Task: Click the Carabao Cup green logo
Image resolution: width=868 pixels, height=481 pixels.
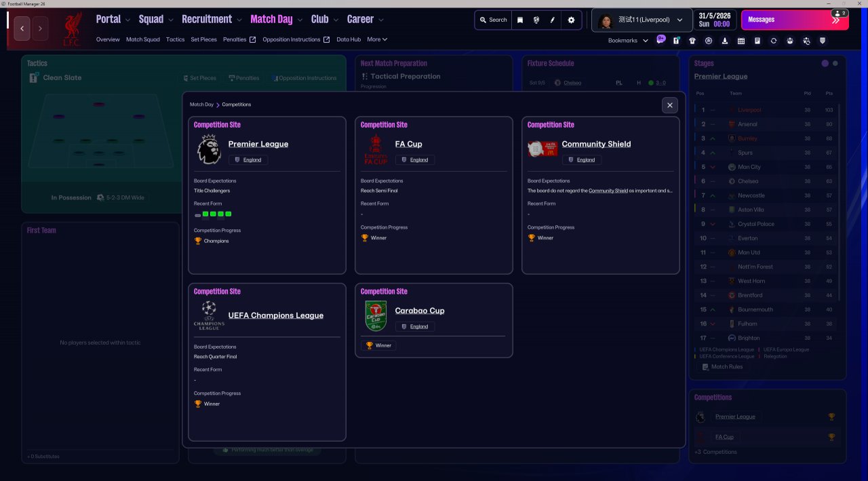Action: (x=376, y=316)
